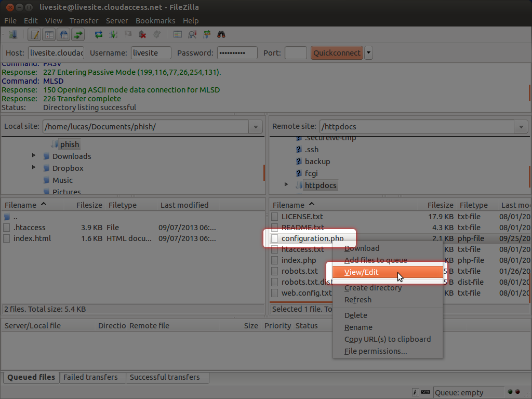Viewport: 532px width, 399px height.
Task: Toggle the transfer queue display icon
Action: tap(78, 35)
